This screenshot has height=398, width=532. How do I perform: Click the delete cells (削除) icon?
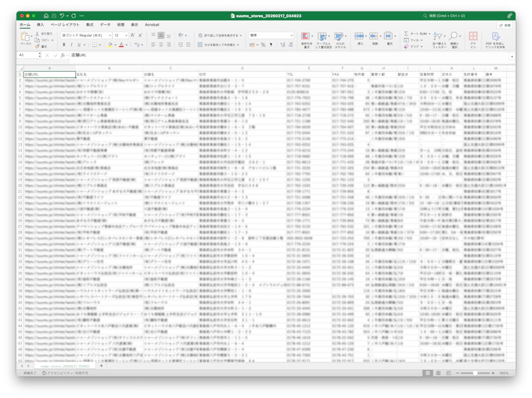coord(374,36)
